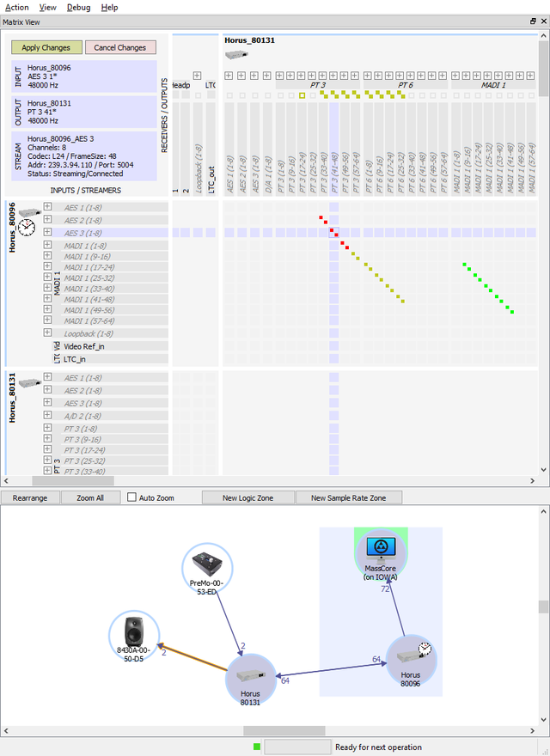
Task: Click the 8430A-00-50-D5 speaker node icon
Action: pos(134,630)
